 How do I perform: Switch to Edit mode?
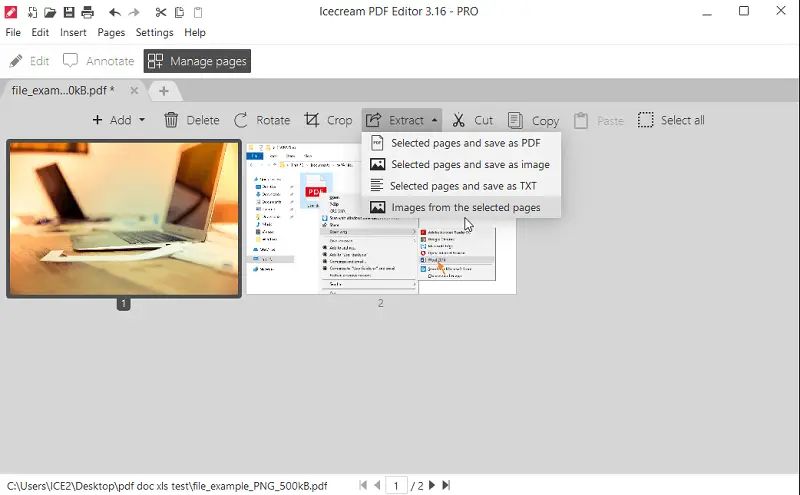click(x=29, y=61)
